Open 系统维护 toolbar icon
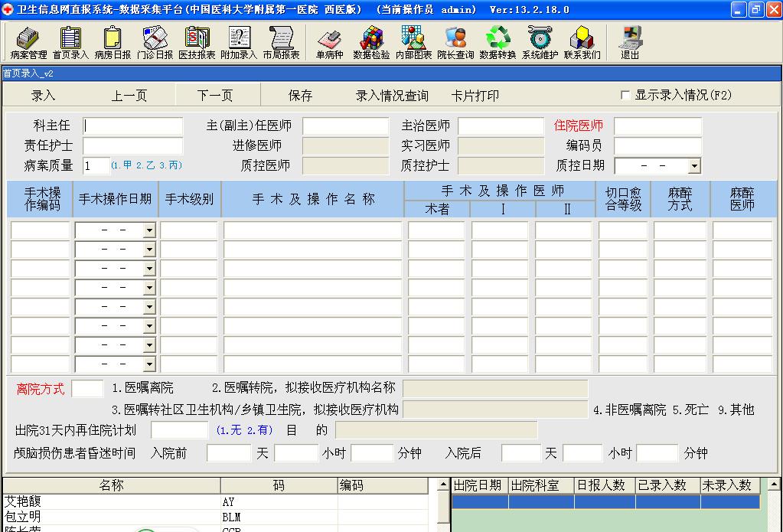 [540, 42]
